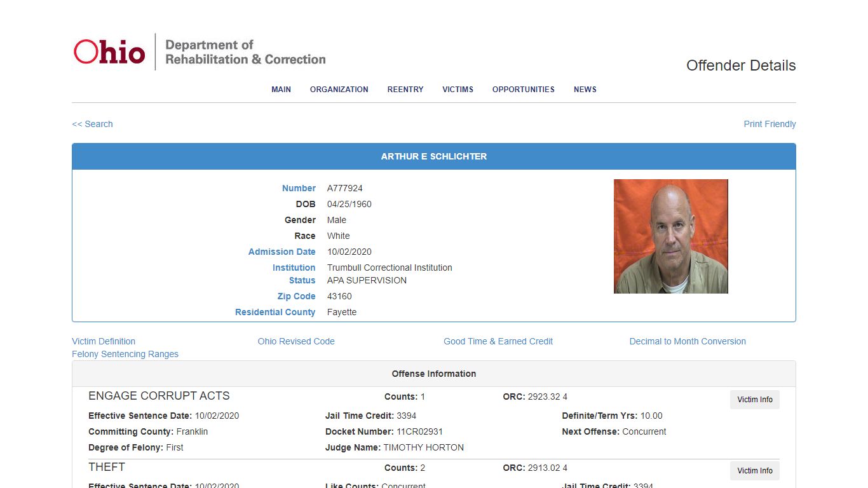Click Victim Info for Engage Corrupt Acts
The width and height of the screenshot is (868, 488).
755,400
